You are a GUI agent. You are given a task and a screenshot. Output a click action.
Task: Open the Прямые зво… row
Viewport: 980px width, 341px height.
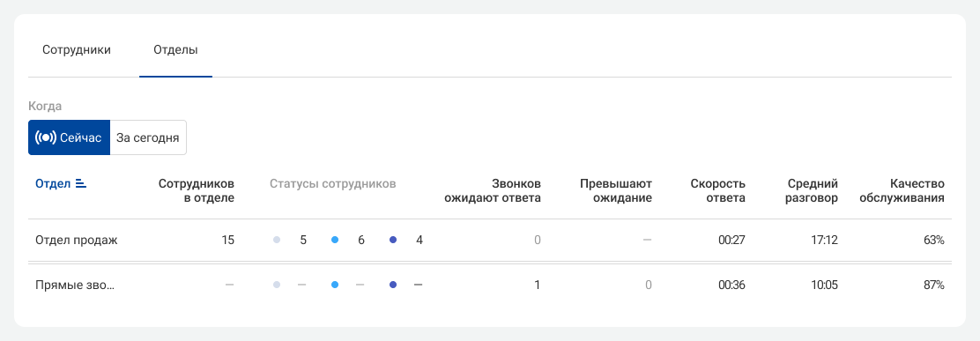coord(490,285)
